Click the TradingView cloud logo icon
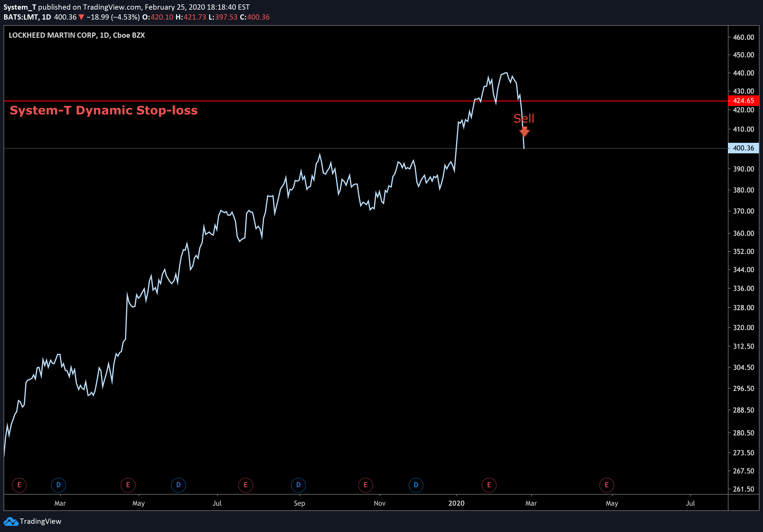The image size is (763, 532). click(11, 521)
